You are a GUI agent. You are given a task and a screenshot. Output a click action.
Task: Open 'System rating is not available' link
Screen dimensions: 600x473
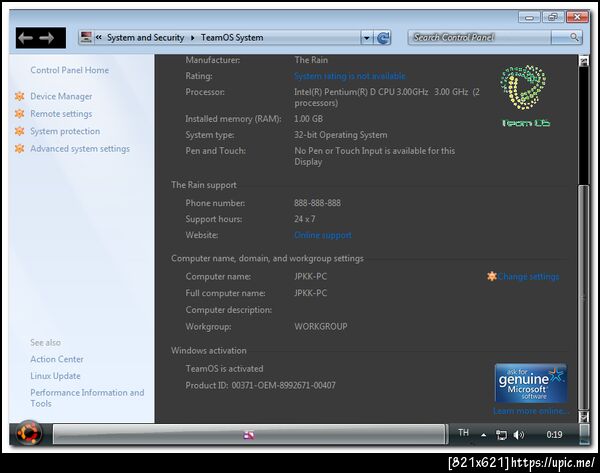(x=350, y=76)
